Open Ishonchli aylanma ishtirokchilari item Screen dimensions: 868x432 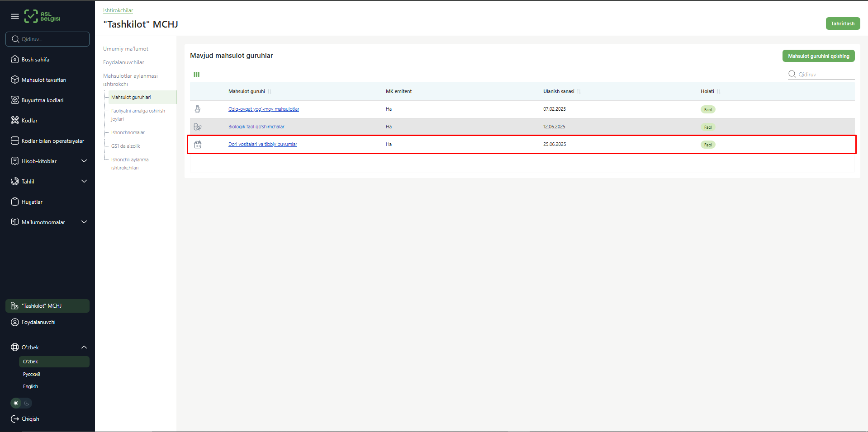click(130, 164)
